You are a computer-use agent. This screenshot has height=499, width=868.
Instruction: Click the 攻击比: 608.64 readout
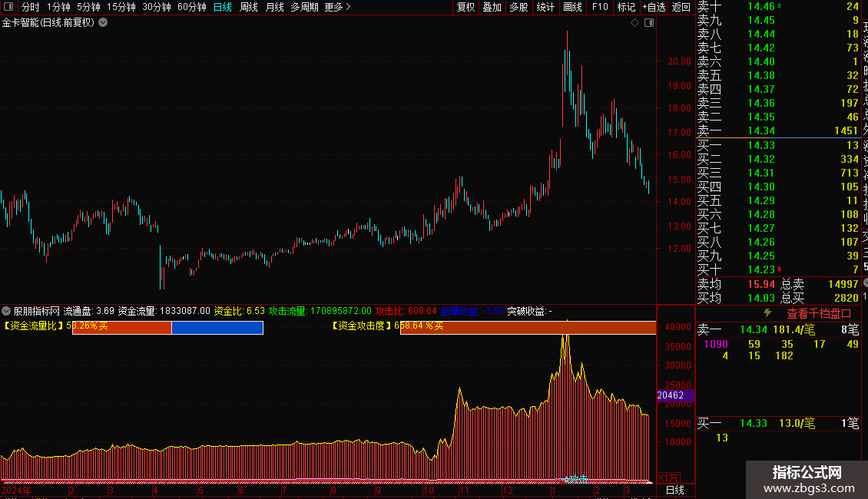(406, 311)
